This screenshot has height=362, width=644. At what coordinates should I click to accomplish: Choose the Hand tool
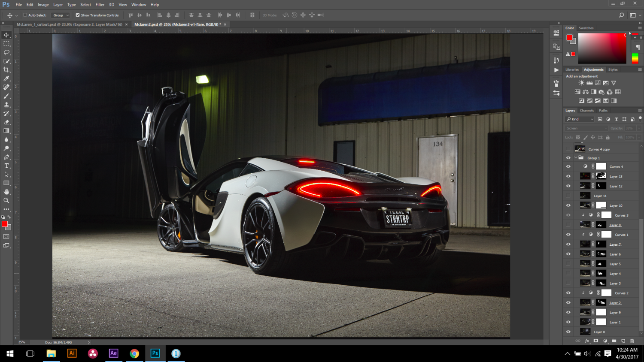[6, 192]
